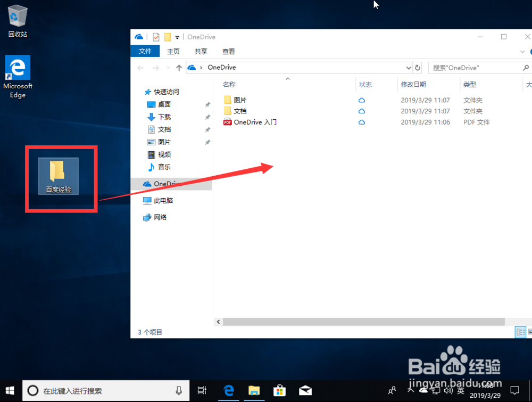Click the Cortana microphone icon

tap(178, 391)
